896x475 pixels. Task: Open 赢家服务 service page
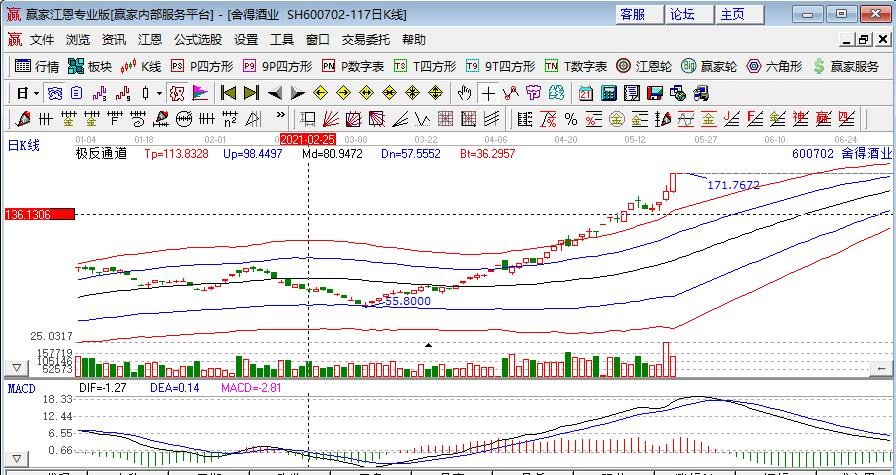click(846, 66)
